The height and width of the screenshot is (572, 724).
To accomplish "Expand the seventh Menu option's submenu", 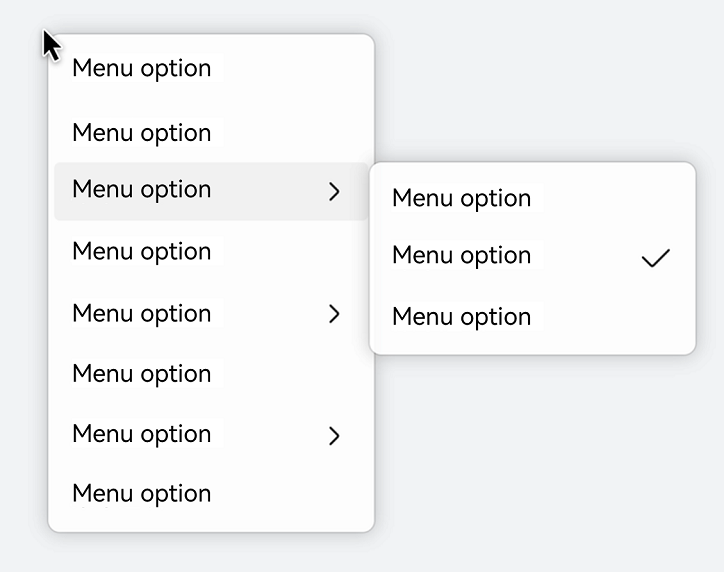I will [211, 435].
